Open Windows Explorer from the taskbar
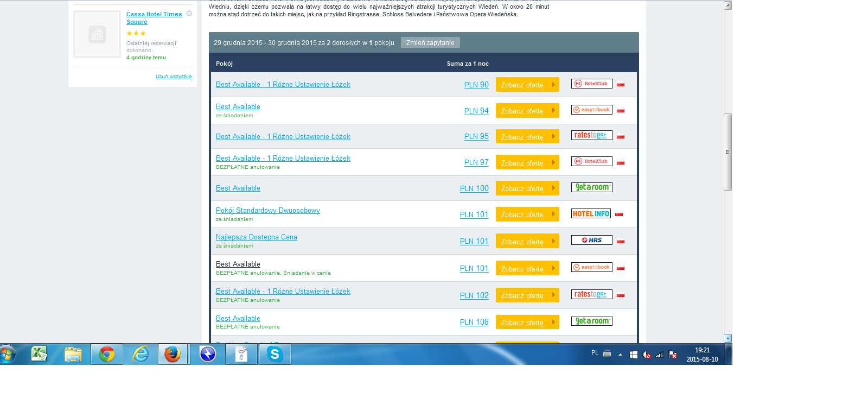The width and height of the screenshot is (868, 417). [x=73, y=354]
